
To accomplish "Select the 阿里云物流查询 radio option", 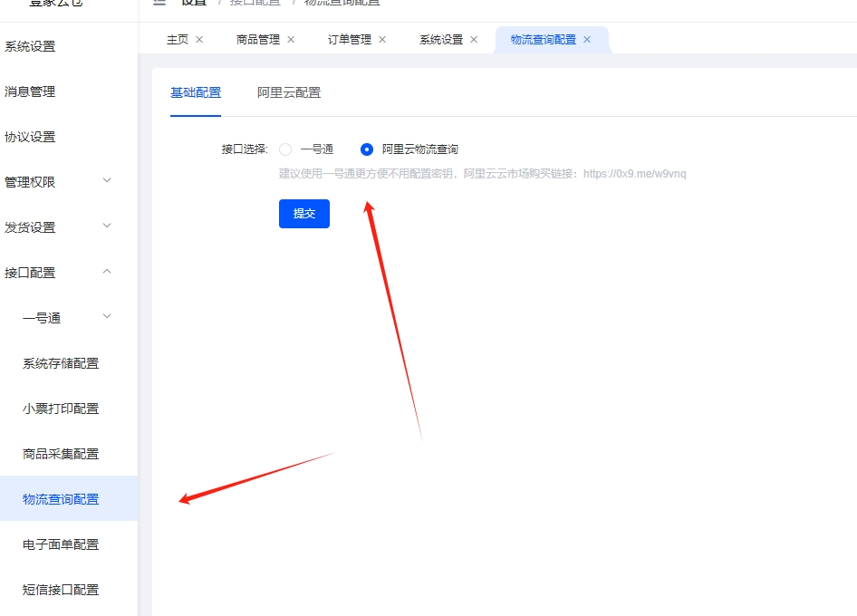I will [367, 149].
